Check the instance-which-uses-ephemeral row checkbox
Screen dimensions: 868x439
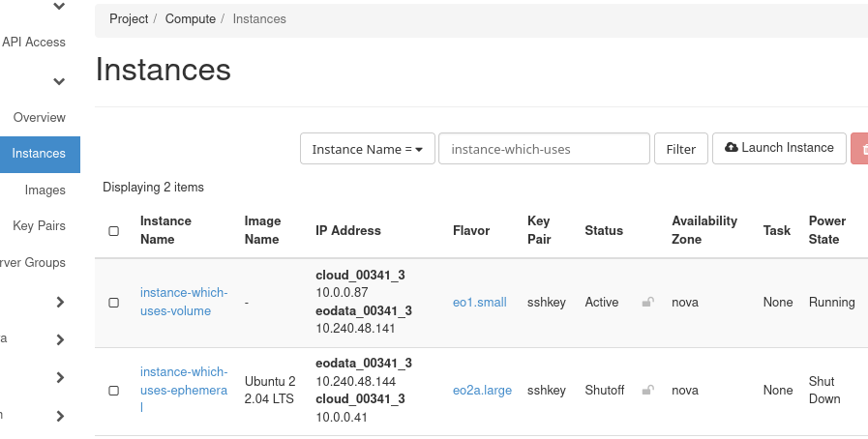[x=114, y=391]
